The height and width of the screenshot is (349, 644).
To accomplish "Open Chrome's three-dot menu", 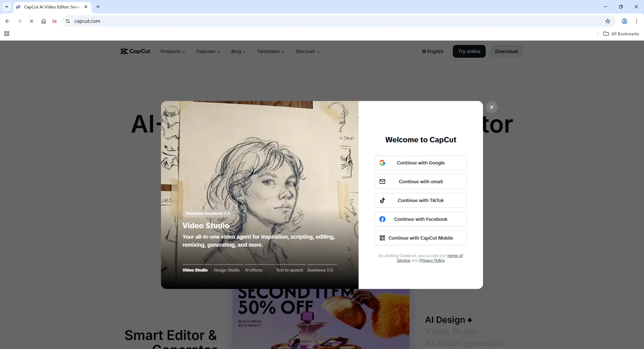I will [637, 21].
